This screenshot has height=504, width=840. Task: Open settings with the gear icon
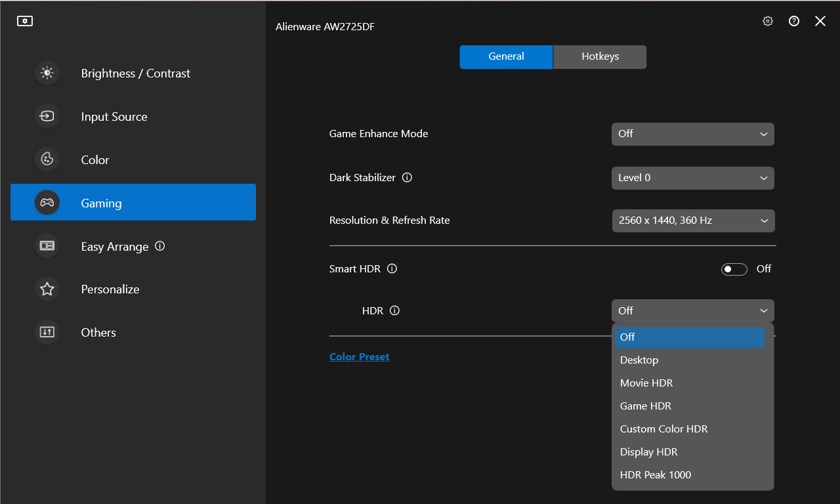pos(768,21)
